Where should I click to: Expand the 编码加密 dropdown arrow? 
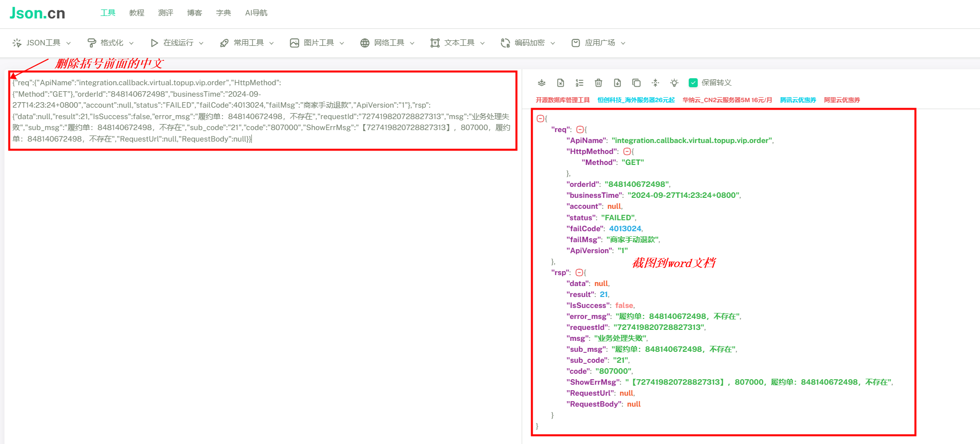click(x=553, y=43)
